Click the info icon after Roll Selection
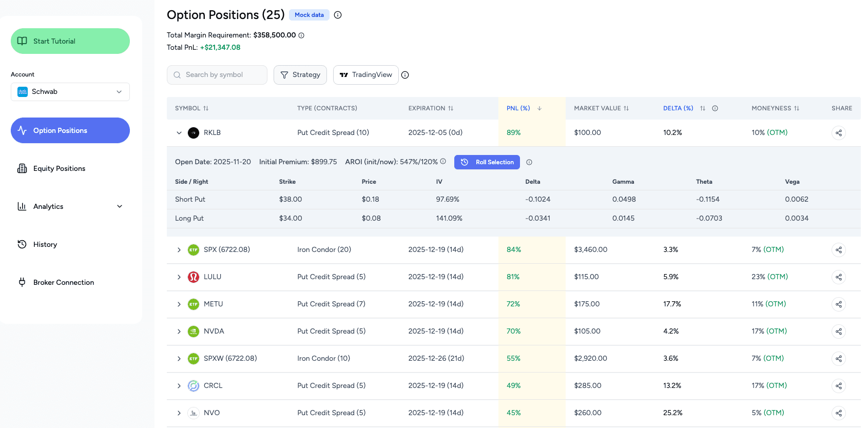Screen dimensions: 868x428 pyautogui.click(x=529, y=162)
